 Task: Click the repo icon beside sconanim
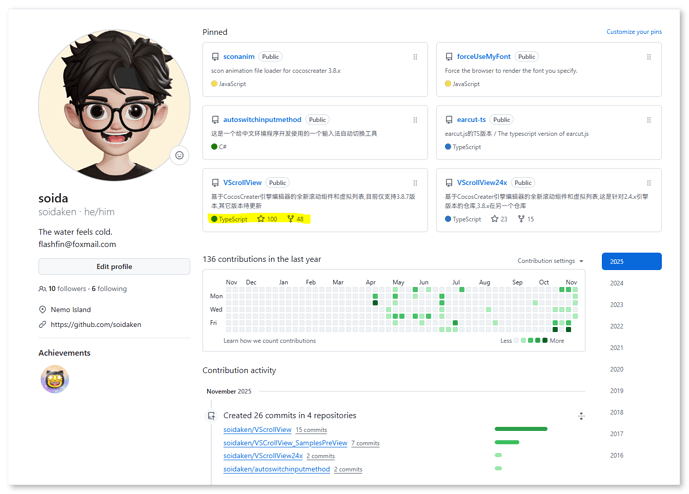pyautogui.click(x=215, y=57)
